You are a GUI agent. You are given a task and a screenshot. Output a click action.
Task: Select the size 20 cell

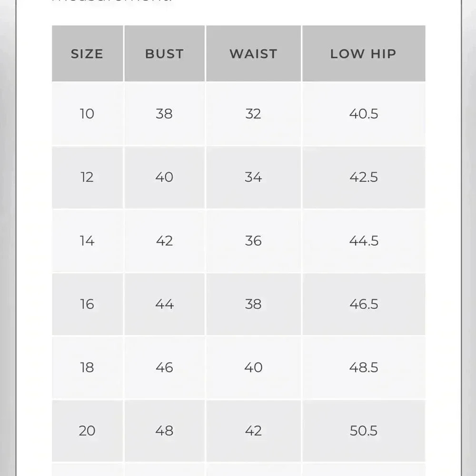click(x=88, y=431)
